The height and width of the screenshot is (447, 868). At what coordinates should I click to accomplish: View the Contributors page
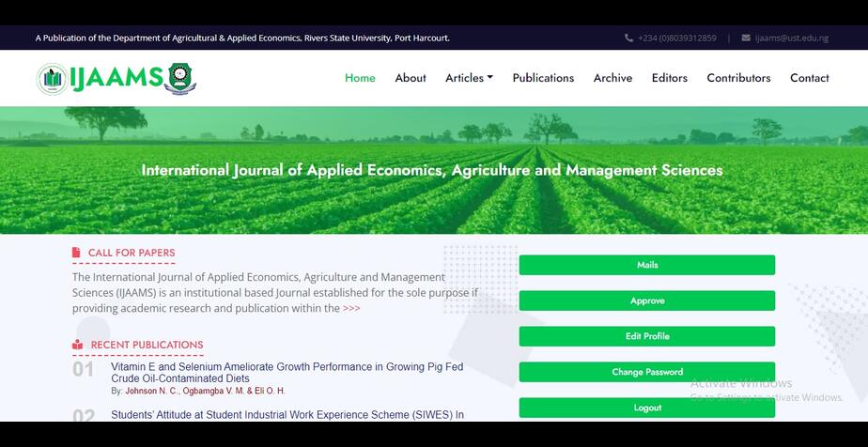pos(738,78)
